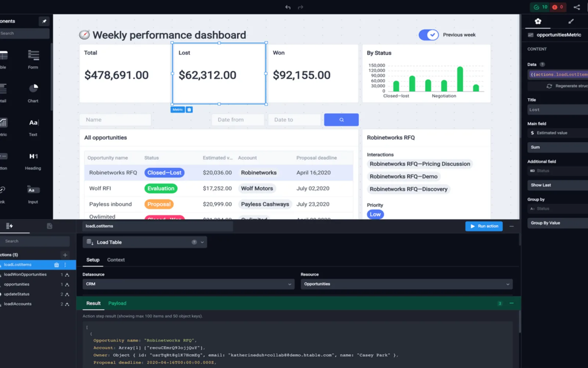588x368 pixels.
Task: Open the Show Last dropdown
Action: (x=557, y=185)
